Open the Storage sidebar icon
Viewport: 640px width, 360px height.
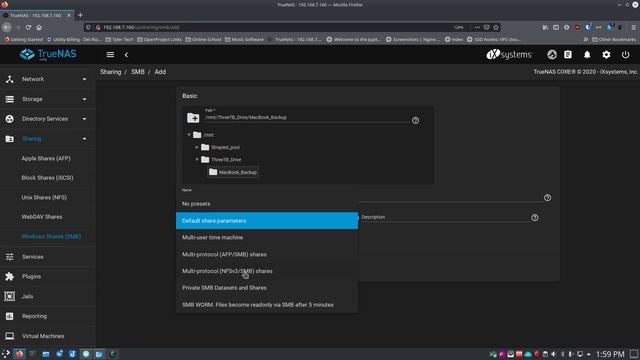[9, 99]
